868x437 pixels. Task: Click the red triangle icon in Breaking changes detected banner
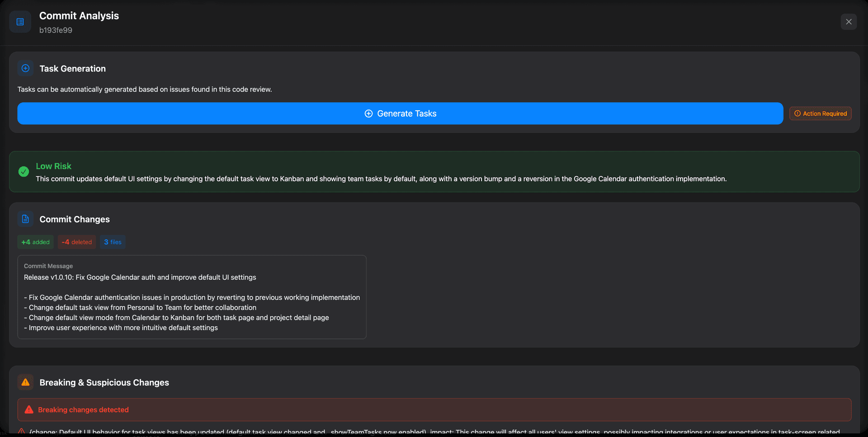click(29, 410)
